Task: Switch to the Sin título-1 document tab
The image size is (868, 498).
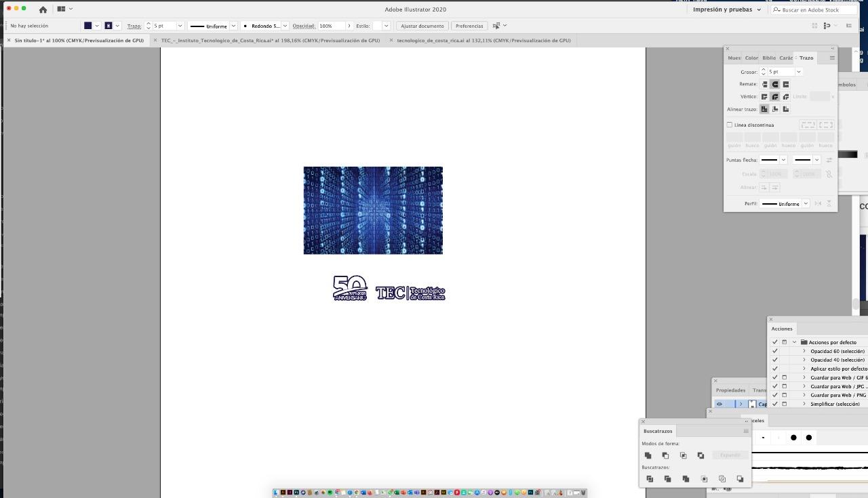Action: [x=79, y=41]
